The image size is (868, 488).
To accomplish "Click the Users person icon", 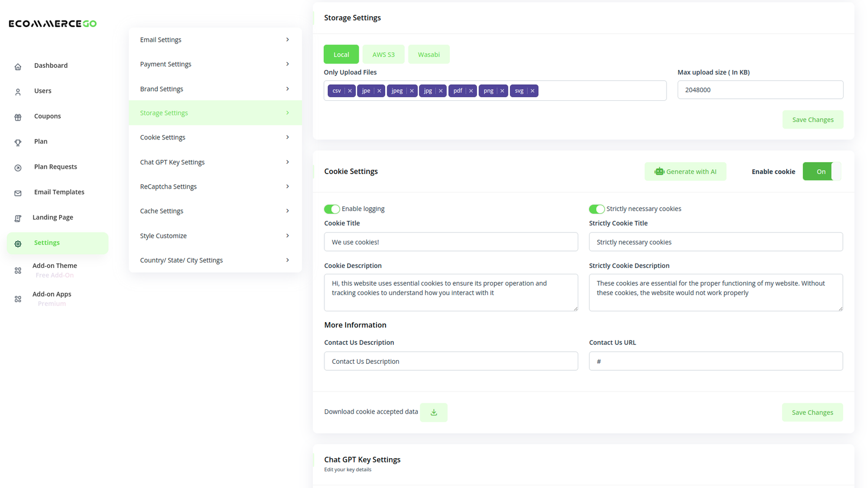I will pyautogui.click(x=18, y=92).
